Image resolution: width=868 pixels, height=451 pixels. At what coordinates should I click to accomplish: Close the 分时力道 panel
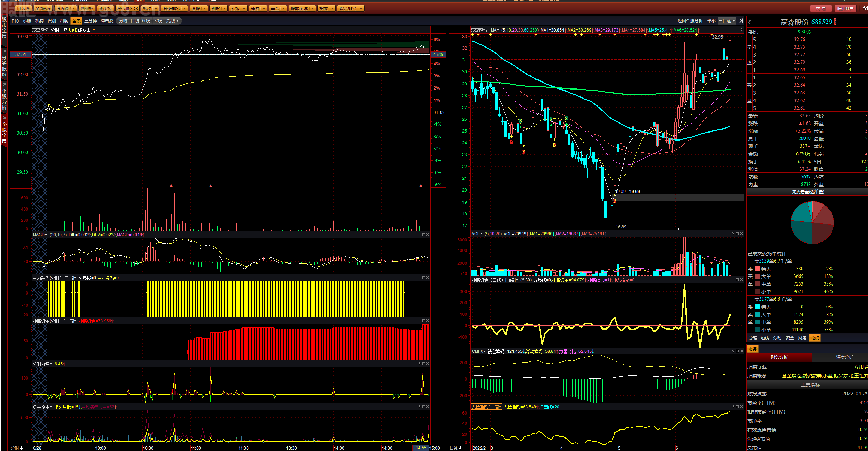428,364
